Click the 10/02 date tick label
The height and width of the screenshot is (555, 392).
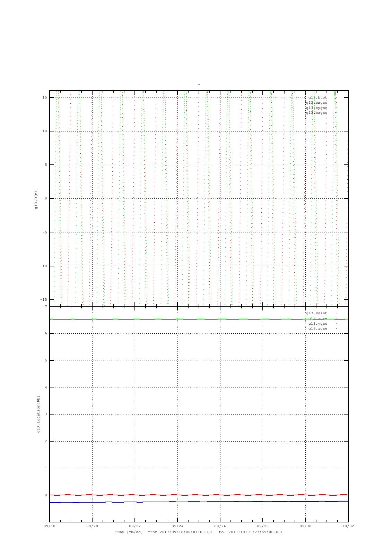point(348,526)
